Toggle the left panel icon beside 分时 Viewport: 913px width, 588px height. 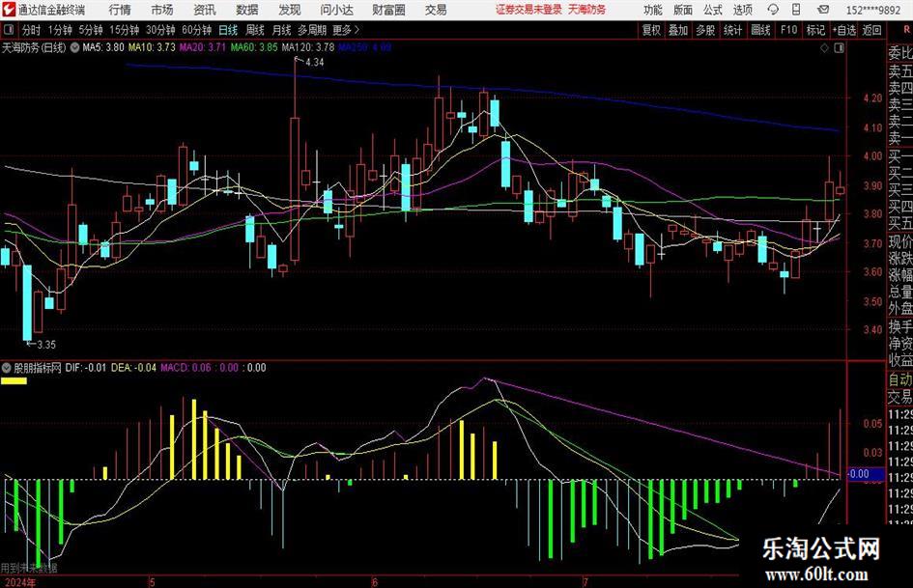pyautogui.click(x=9, y=30)
